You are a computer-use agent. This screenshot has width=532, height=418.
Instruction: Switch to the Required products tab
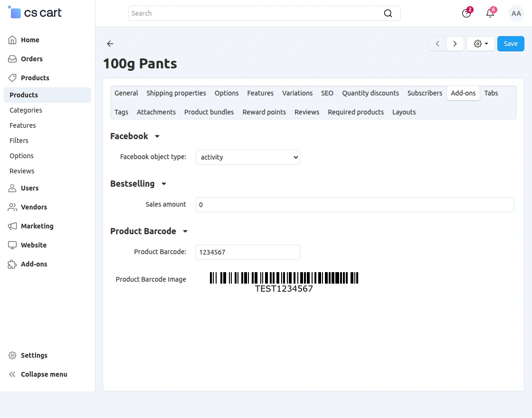(356, 112)
